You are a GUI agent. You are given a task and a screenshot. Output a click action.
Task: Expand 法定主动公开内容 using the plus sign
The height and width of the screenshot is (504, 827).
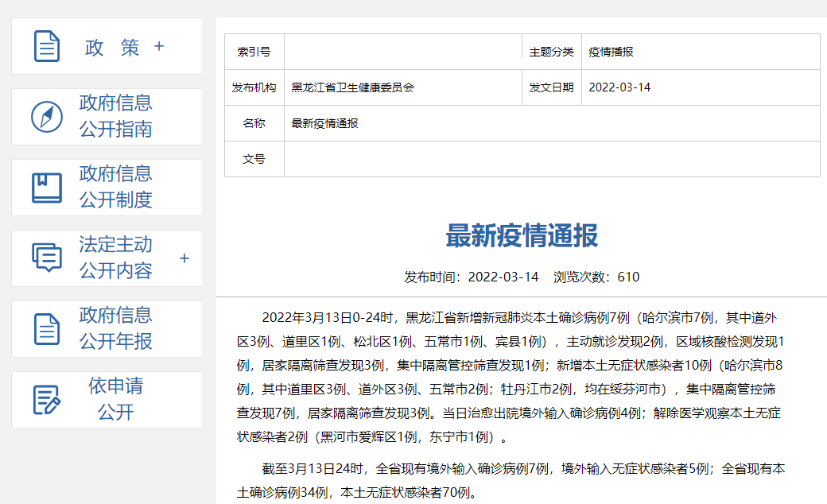click(x=184, y=258)
